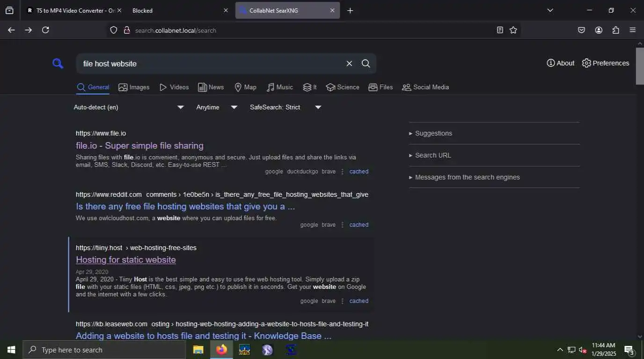Image resolution: width=644 pixels, height=359 pixels.
Task: Select the General search category
Action: click(x=93, y=87)
